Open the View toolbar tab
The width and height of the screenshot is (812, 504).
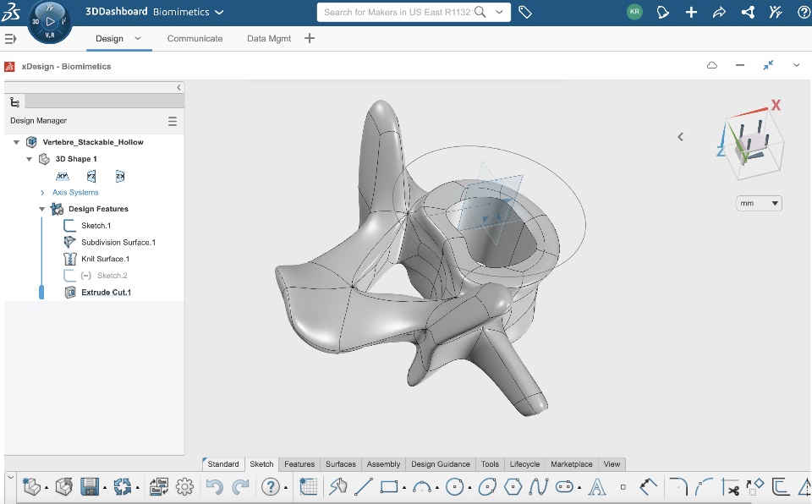(x=612, y=464)
